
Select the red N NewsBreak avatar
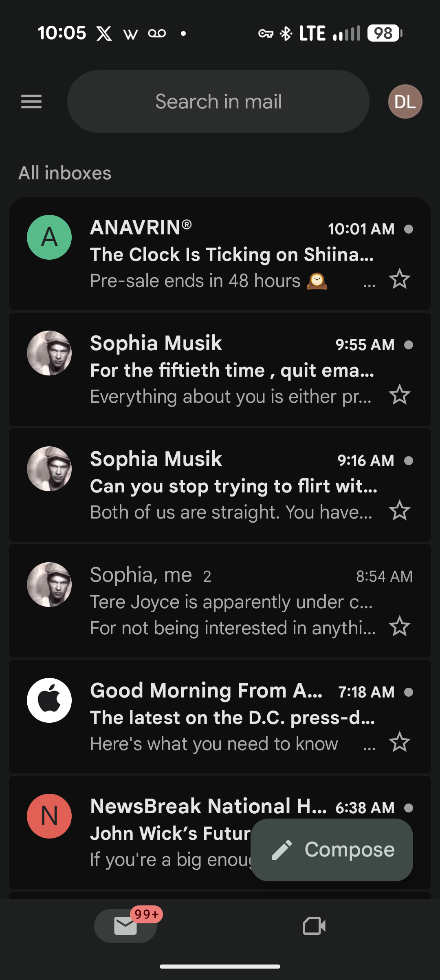(49, 816)
